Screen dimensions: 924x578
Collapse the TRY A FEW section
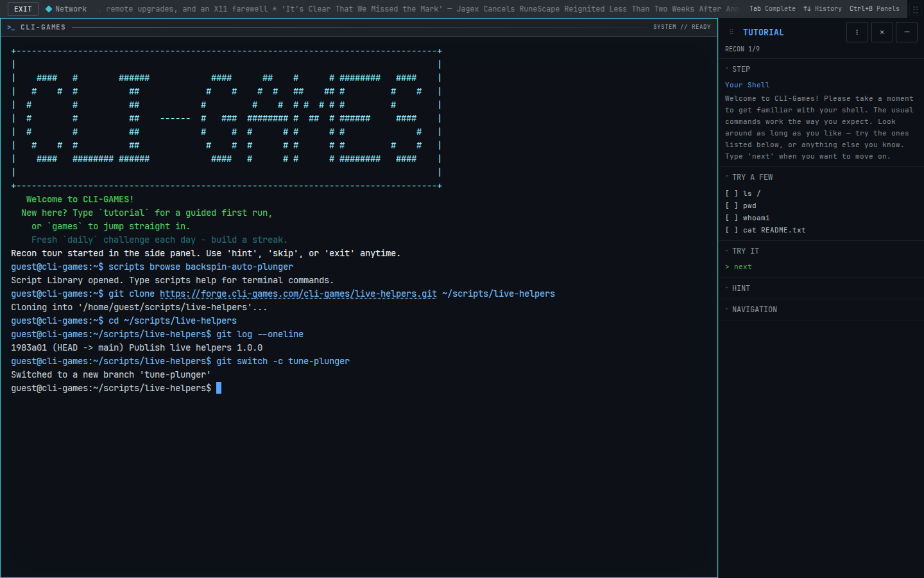[x=749, y=177]
